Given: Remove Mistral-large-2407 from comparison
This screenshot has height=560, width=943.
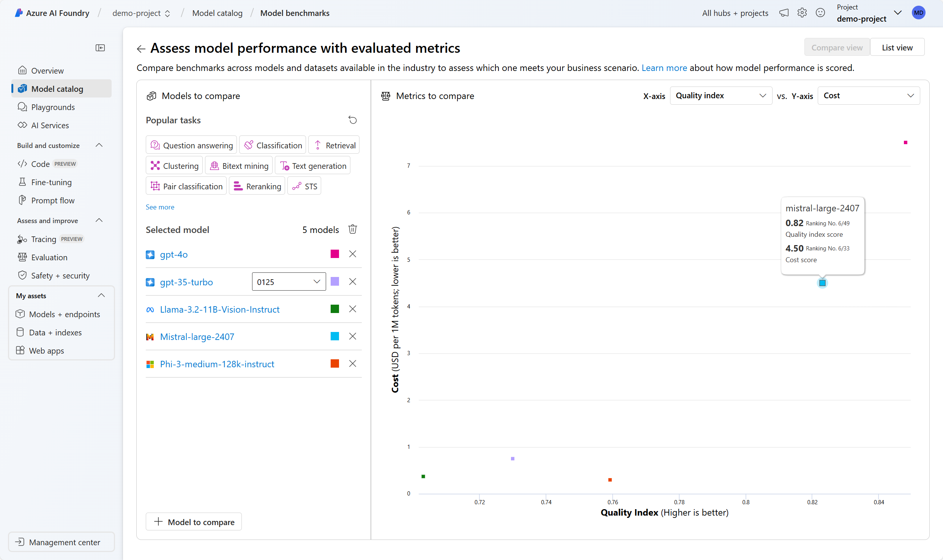Looking at the screenshot, I should tap(353, 336).
